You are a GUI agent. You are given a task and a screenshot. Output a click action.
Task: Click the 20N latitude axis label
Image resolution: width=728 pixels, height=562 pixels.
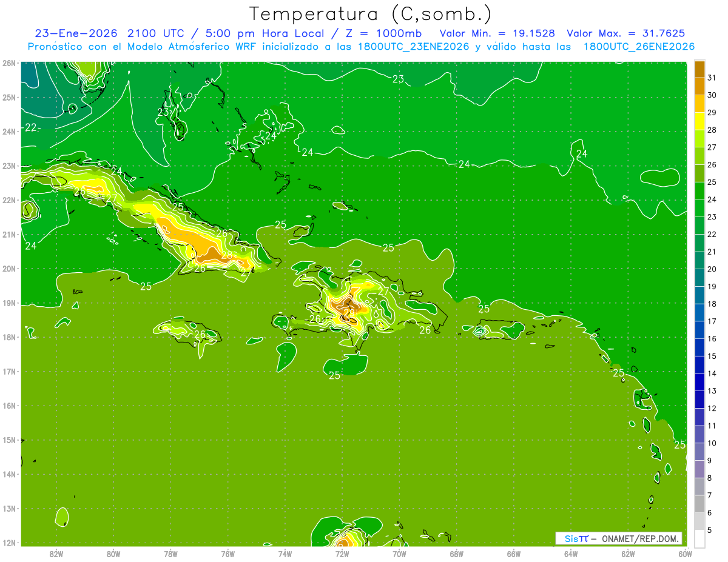point(9,269)
